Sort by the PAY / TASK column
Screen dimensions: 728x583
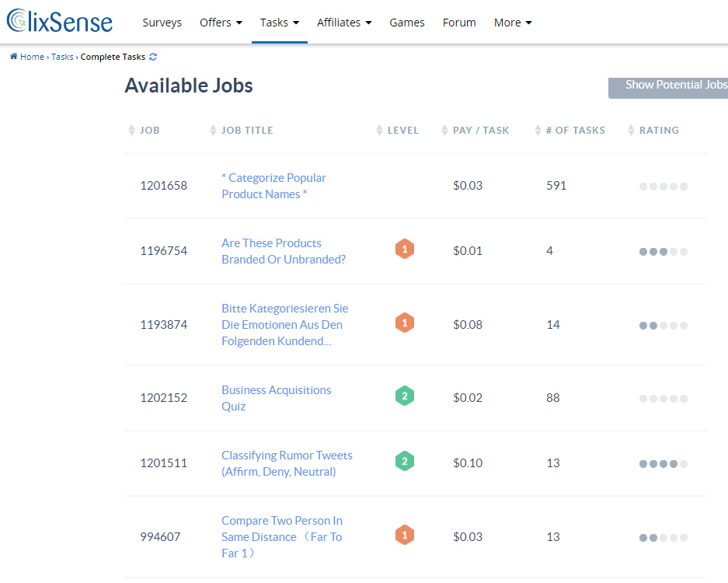tap(475, 130)
